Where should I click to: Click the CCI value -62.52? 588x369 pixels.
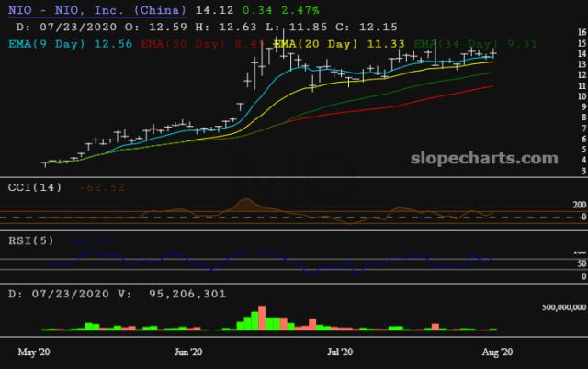click(x=103, y=188)
